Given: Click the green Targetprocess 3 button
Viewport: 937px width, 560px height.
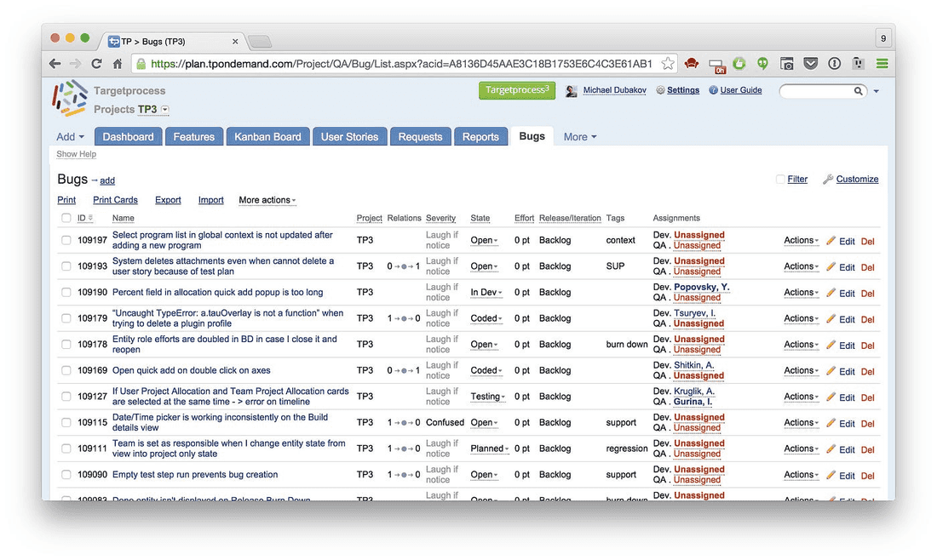Looking at the screenshot, I should tap(516, 91).
